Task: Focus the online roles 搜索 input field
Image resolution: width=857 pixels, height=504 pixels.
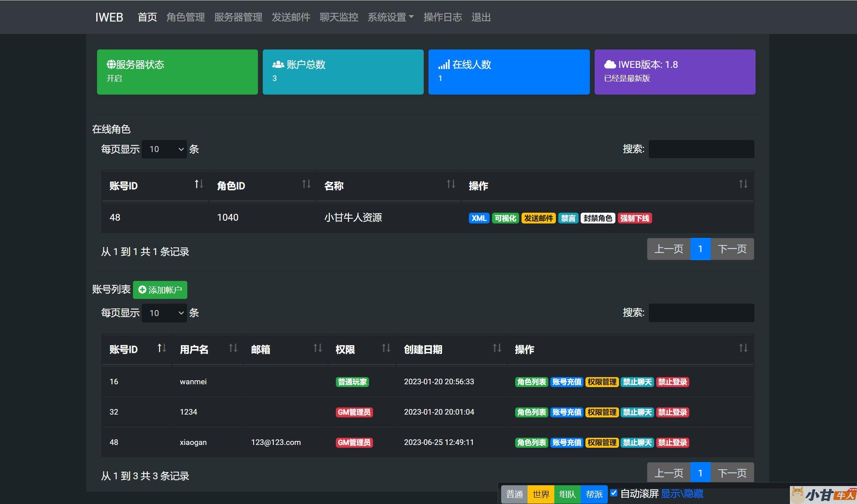Action: tap(701, 149)
